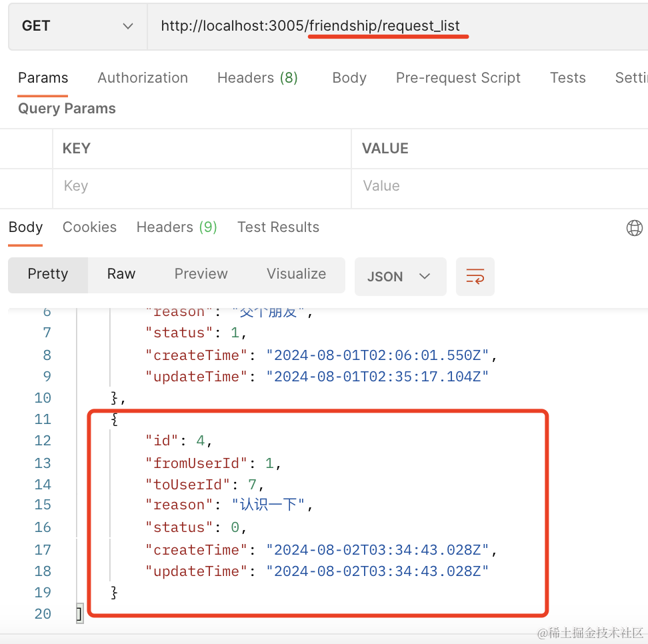The width and height of the screenshot is (648, 644).
Task: Click the request URL field
Action: pos(393,26)
